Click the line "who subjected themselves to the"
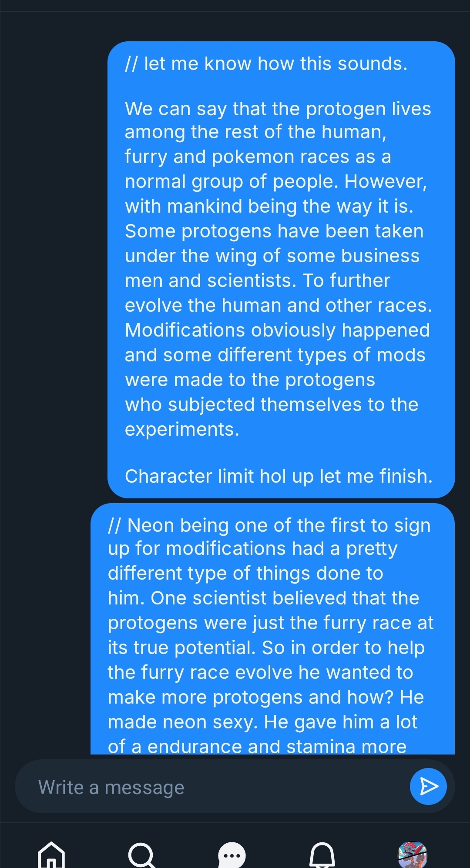 [x=272, y=405]
